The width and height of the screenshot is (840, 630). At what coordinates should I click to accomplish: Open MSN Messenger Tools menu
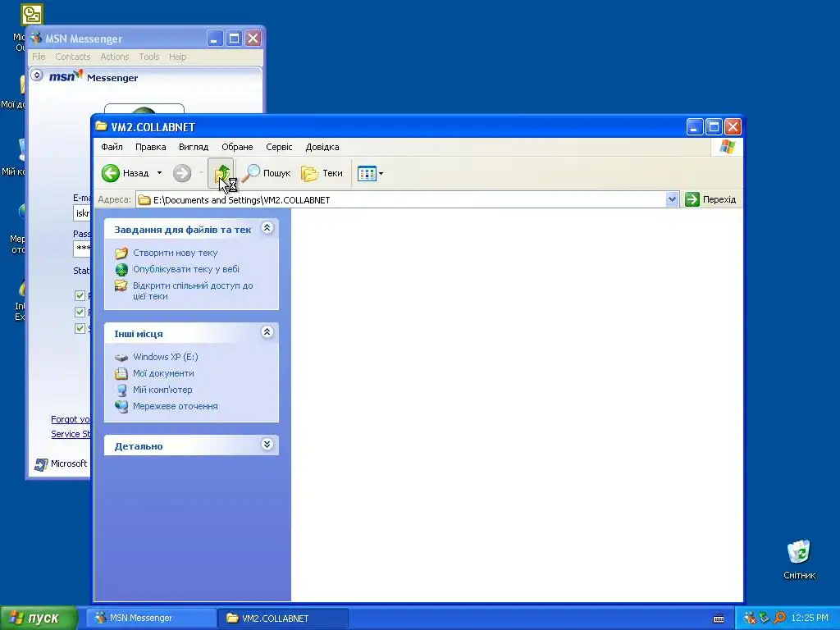149,57
